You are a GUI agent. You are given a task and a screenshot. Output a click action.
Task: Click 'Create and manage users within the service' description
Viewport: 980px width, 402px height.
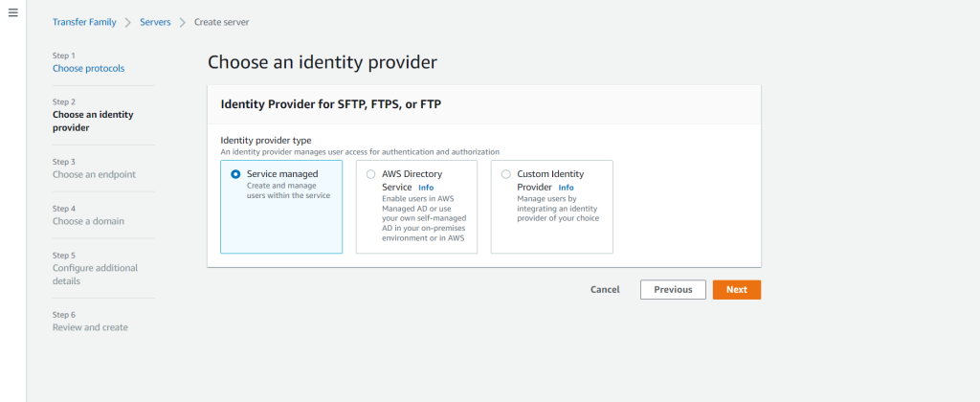(x=288, y=190)
